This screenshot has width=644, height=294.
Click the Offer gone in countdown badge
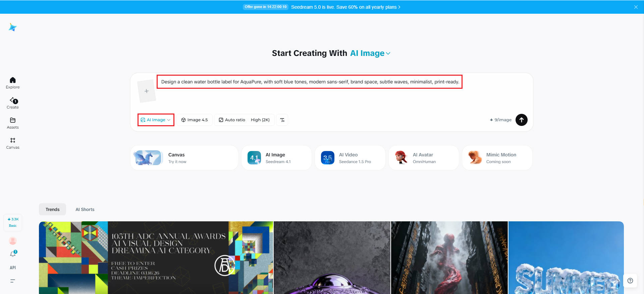pyautogui.click(x=266, y=7)
